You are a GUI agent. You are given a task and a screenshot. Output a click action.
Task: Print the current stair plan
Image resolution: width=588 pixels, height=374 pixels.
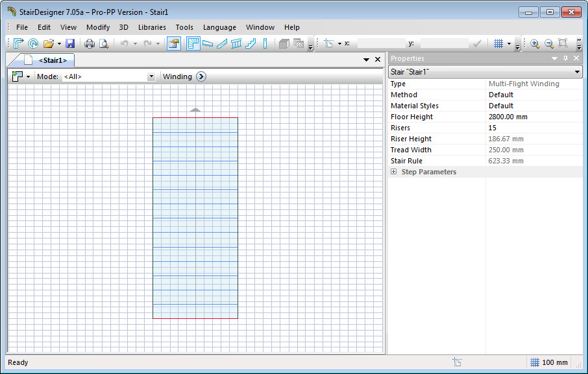(90, 43)
